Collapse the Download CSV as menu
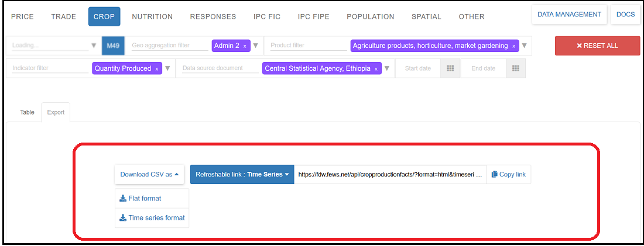 pyautogui.click(x=149, y=174)
